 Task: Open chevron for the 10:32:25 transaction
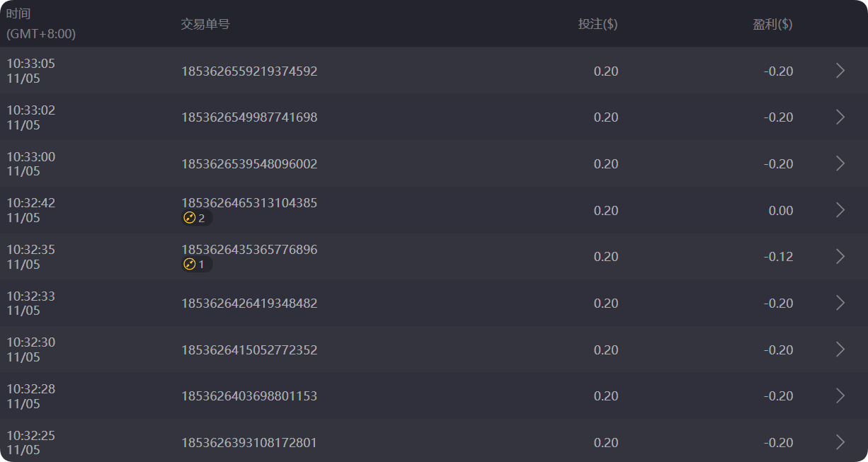pos(840,442)
